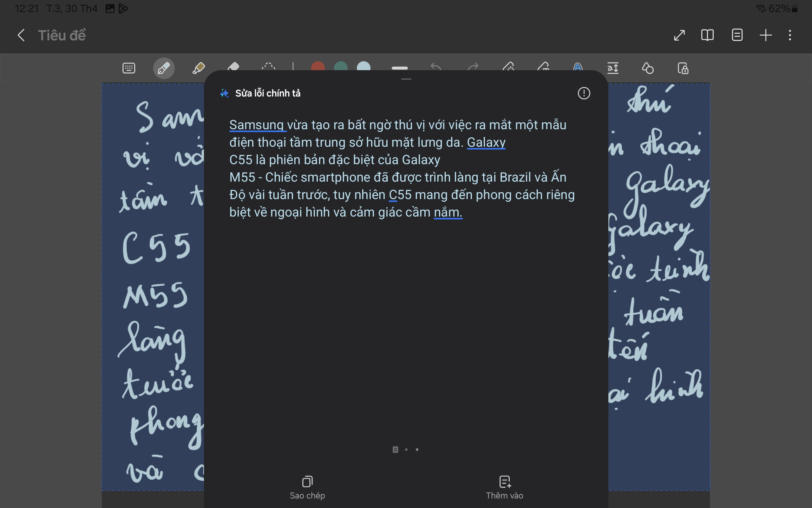Open the AI note assist icon
Viewport: 812px width, 508px height.
click(x=578, y=66)
